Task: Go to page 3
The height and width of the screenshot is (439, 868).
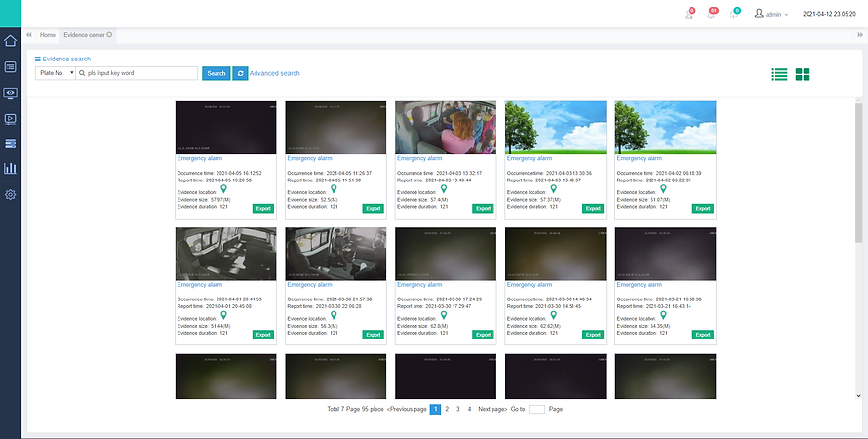Action: [x=457, y=409]
